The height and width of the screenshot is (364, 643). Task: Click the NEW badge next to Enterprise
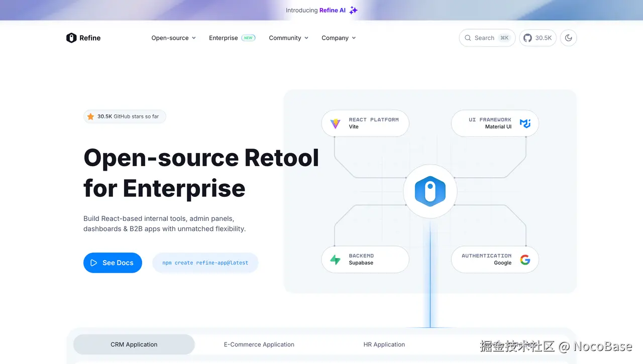(248, 38)
